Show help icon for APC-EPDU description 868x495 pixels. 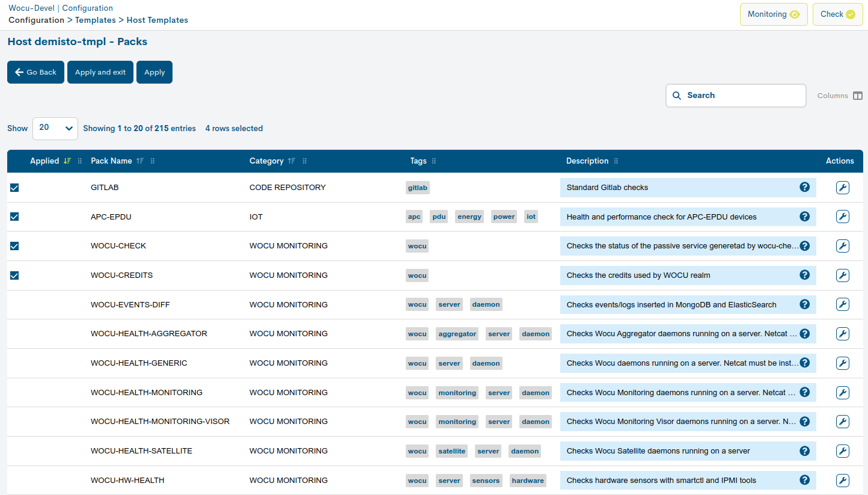coord(805,217)
